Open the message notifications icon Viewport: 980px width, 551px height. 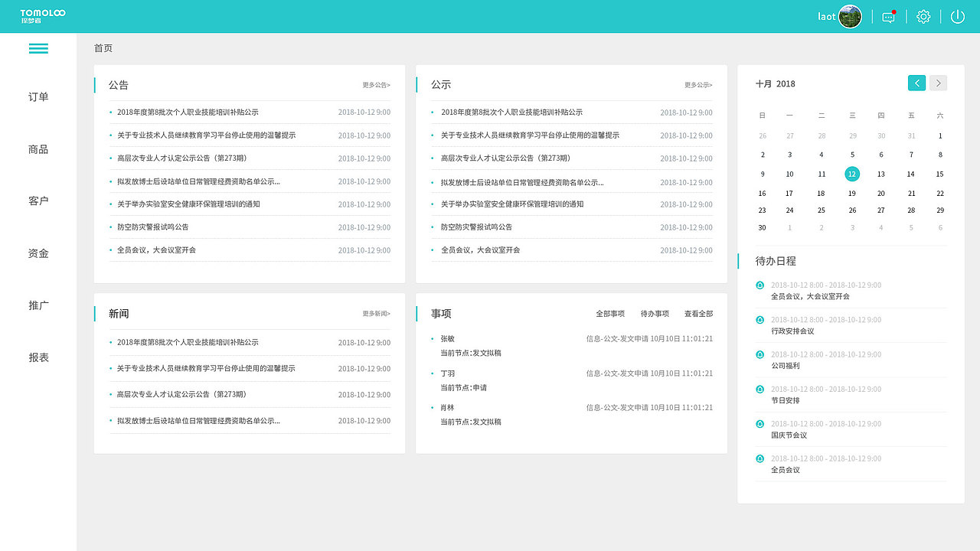click(x=889, y=16)
